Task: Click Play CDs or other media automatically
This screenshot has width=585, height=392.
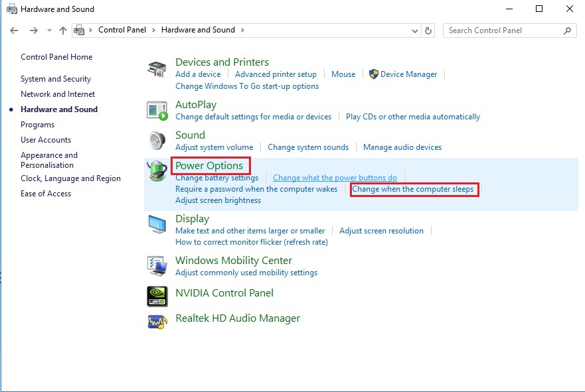Action: click(413, 117)
